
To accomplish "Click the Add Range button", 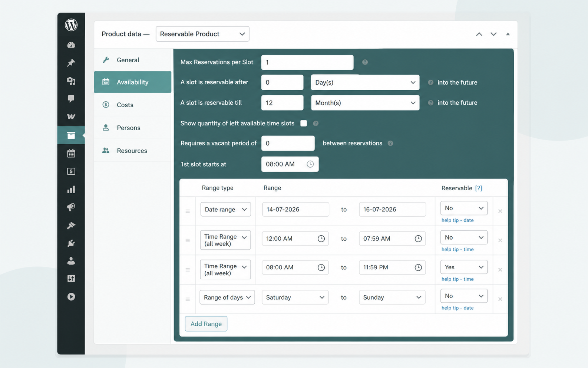I will click(x=206, y=324).
